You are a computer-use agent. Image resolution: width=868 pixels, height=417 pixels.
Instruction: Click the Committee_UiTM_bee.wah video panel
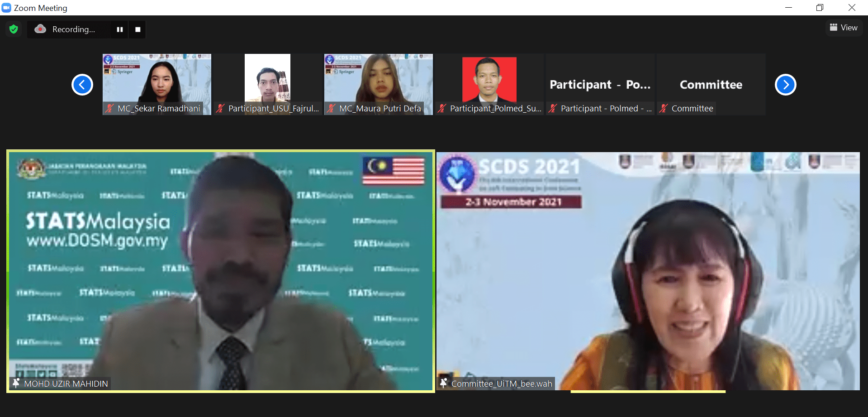pyautogui.click(x=648, y=271)
